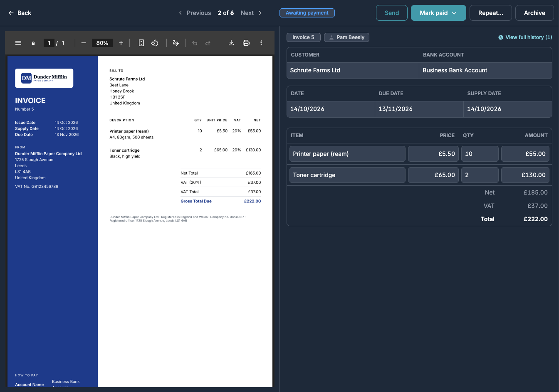
Task: Select the draw annotation tool icon
Action: (176, 43)
